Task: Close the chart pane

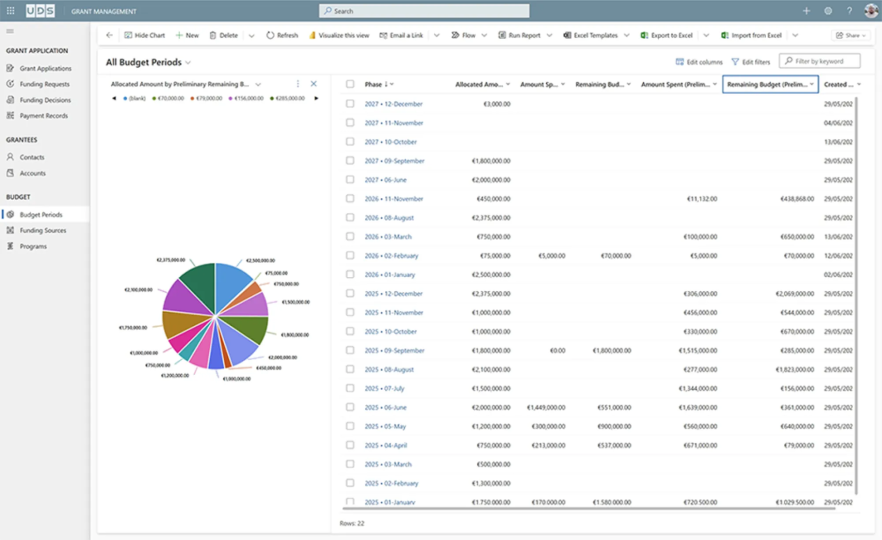Action: (x=314, y=84)
